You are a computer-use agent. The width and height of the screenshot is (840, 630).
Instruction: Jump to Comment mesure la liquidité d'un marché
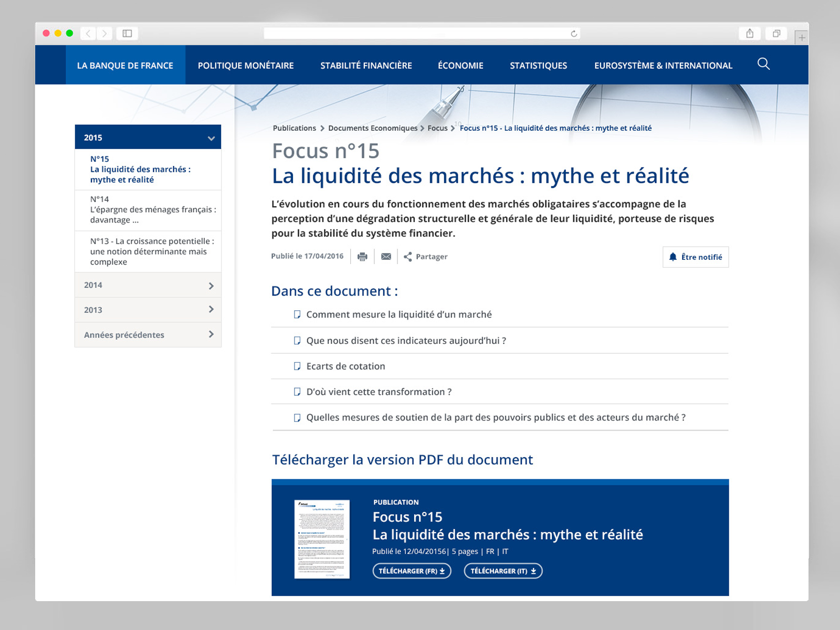pos(399,314)
